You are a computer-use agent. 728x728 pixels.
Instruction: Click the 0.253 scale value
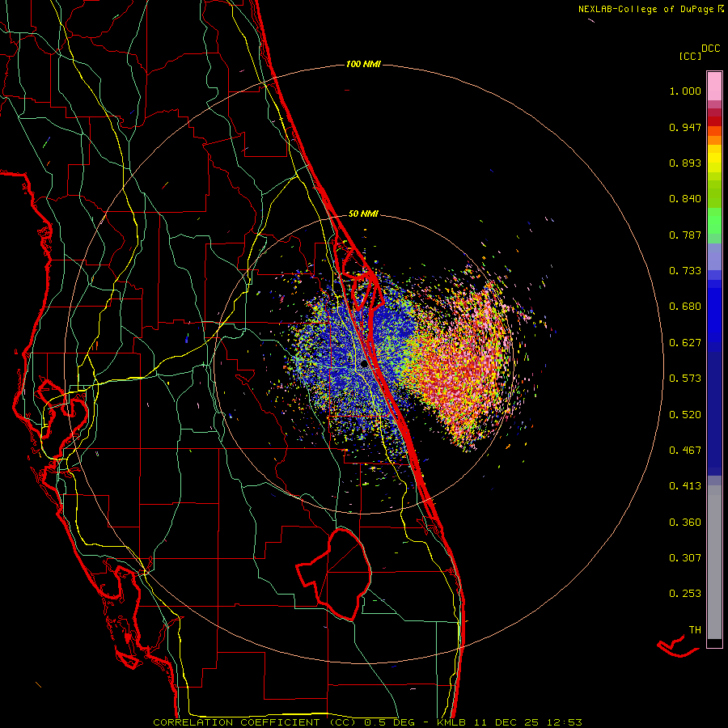coord(685,594)
